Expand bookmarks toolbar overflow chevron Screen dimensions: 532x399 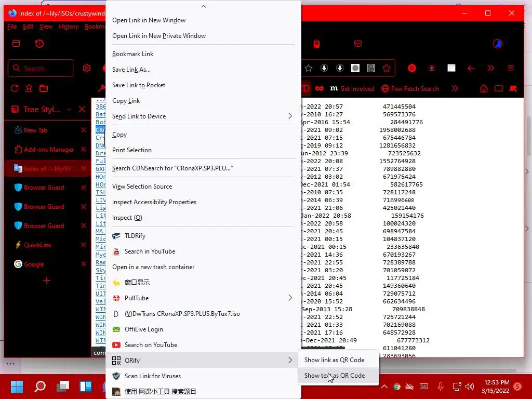tap(455, 88)
